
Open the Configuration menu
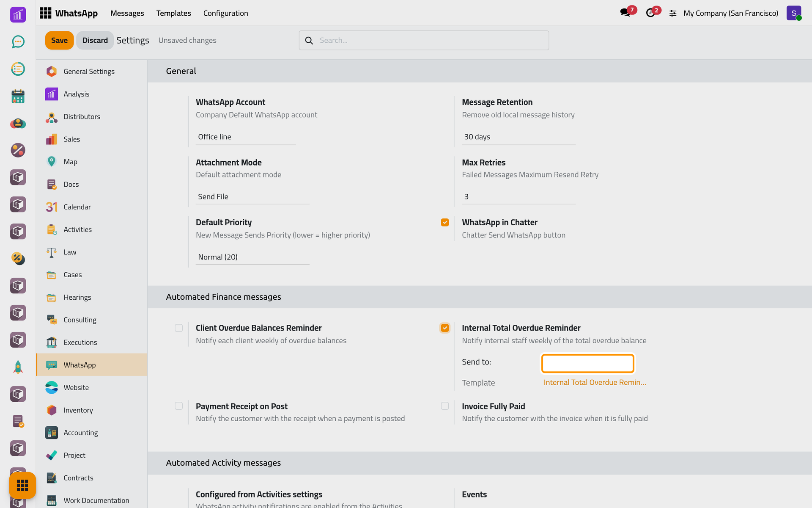tap(226, 13)
